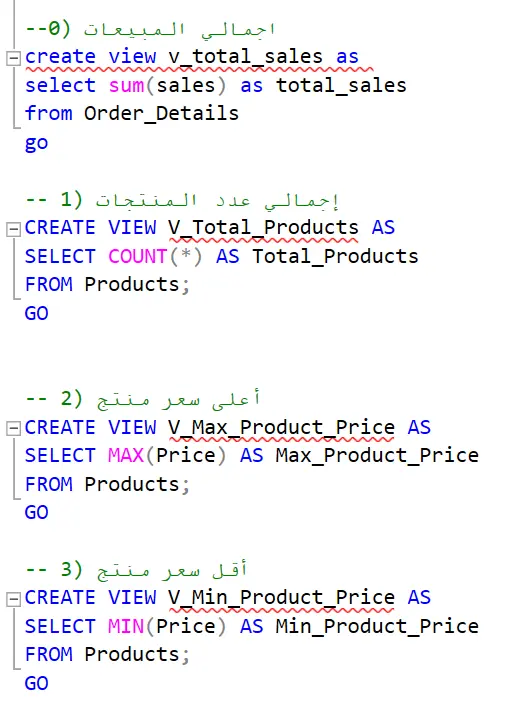526x723 pixels.
Task: Collapse the V_Max_Product_Price view code block
Action: (13, 428)
